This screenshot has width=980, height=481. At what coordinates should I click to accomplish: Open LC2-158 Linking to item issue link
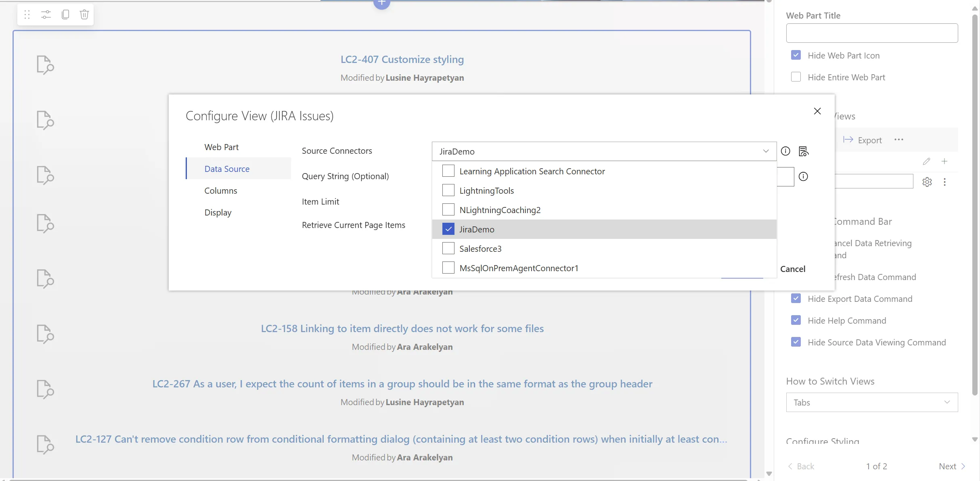[x=402, y=328]
